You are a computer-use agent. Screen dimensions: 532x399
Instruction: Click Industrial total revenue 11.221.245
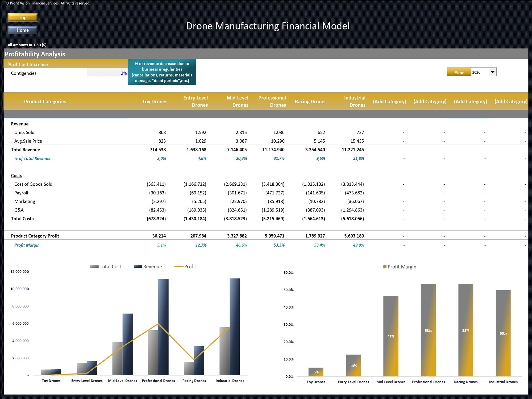click(x=353, y=150)
